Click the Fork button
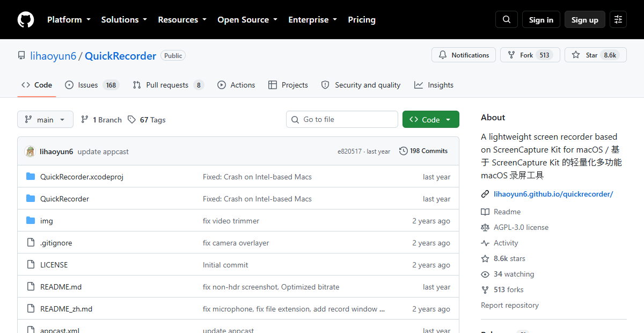Viewport: 644px width, 333px height. click(x=530, y=55)
